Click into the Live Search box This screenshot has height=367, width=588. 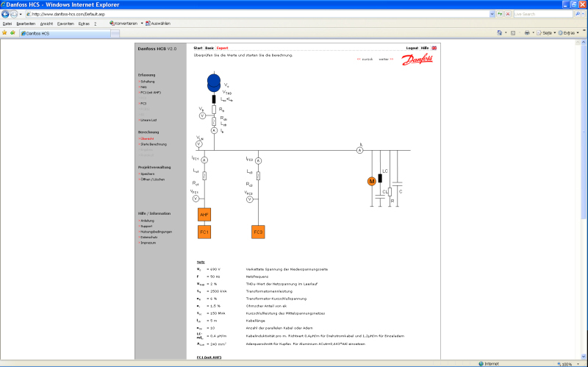pyautogui.click(x=543, y=14)
